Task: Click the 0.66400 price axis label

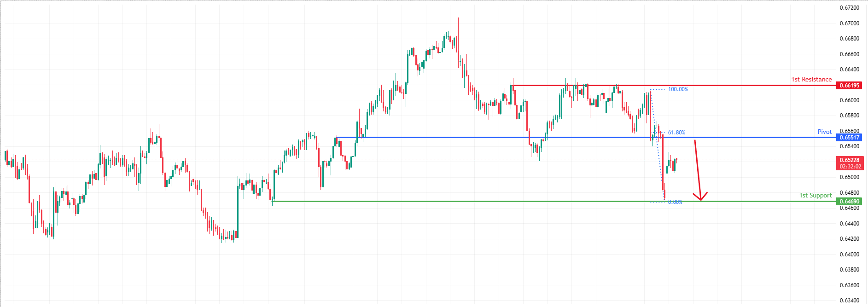Action: point(849,70)
